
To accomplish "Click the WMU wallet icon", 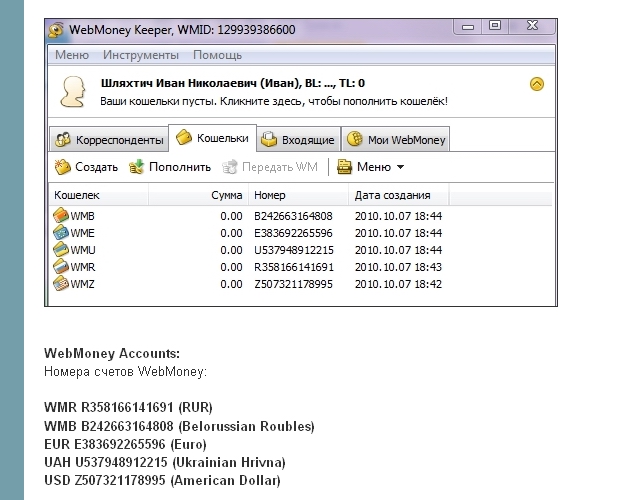I will [60, 249].
